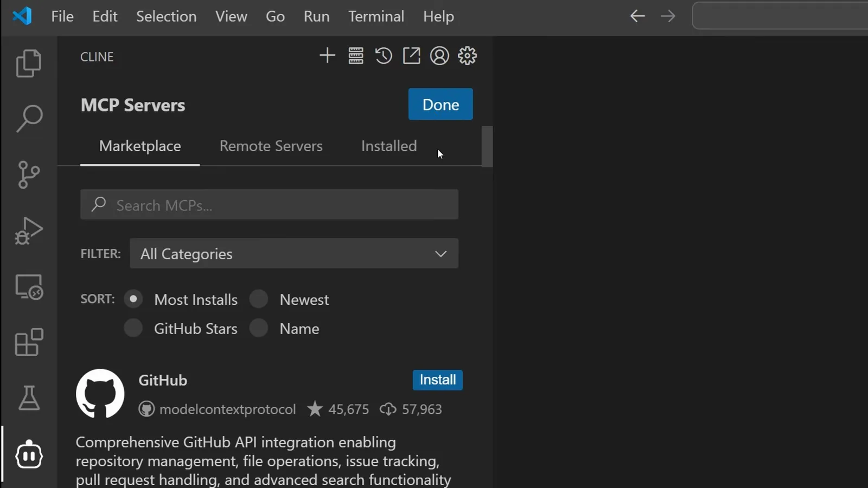Open Cline account profile icon
The height and width of the screenshot is (488, 868).
pyautogui.click(x=439, y=55)
